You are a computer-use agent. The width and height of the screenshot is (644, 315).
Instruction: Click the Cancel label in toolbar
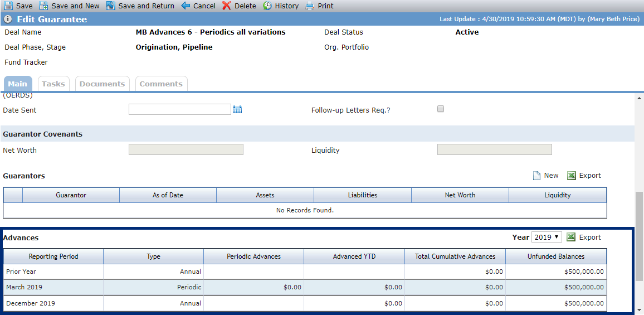(204, 6)
